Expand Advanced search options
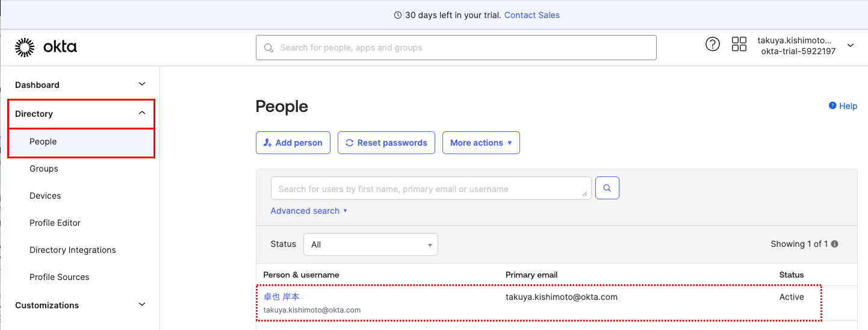The width and height of the screenshot is (868, 330). (309, 211)
